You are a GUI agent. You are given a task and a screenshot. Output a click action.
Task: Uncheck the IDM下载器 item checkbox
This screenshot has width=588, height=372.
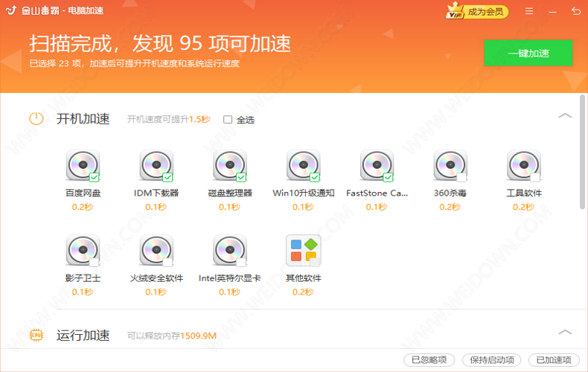[167, 177]
